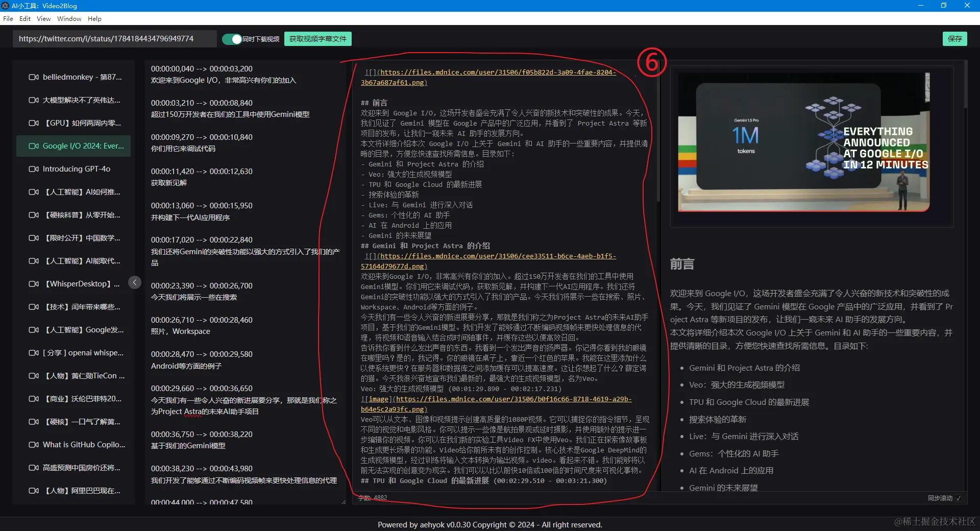This screenshot has height=531, width=980.
Task: Click video icon beside 【商业】沃伦巴菲特 item
Action: (x=34, y=399)
